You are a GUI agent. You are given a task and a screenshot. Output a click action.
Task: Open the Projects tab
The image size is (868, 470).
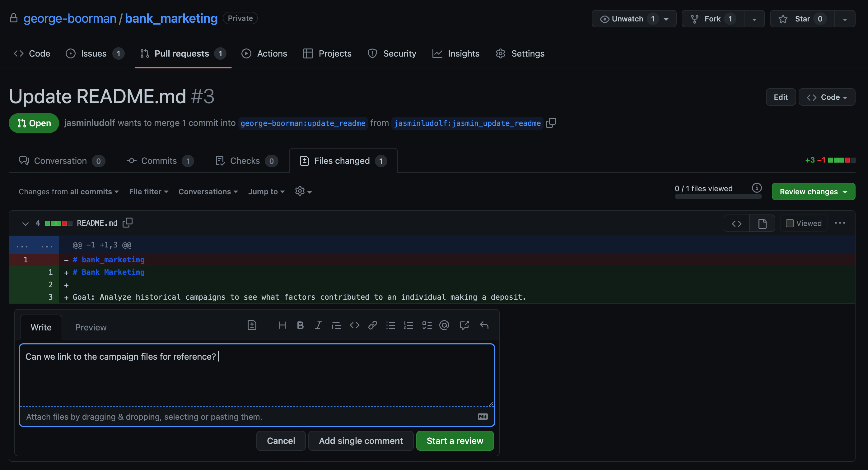point(327,53)
